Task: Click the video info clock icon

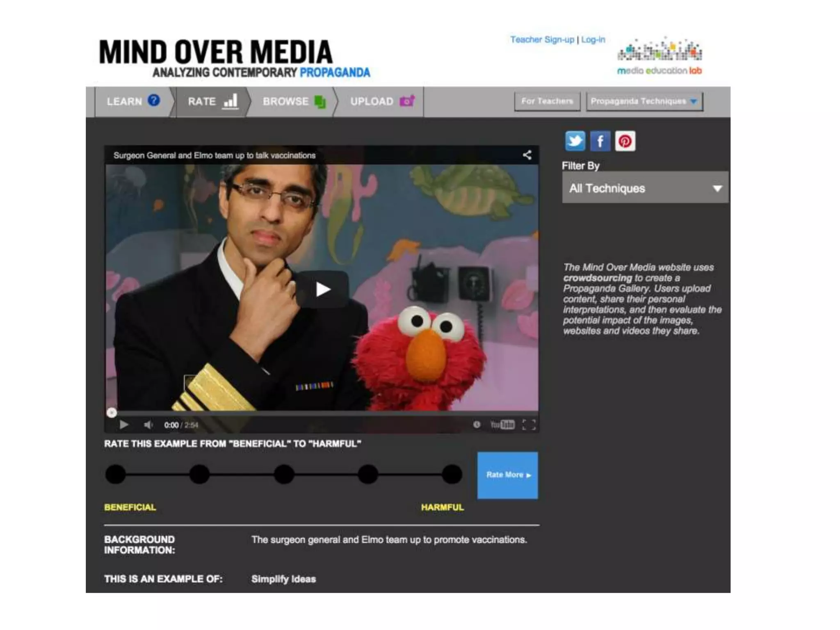Action: (x=477, y=425)
